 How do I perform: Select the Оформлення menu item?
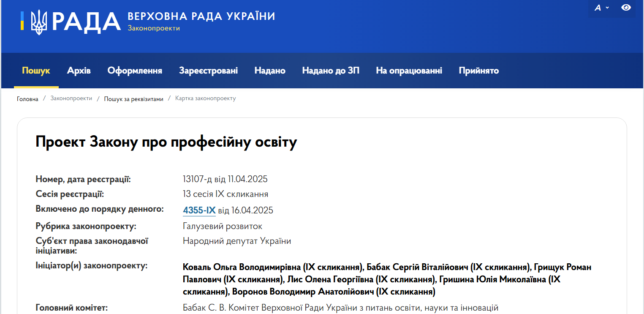click(135, 71)
